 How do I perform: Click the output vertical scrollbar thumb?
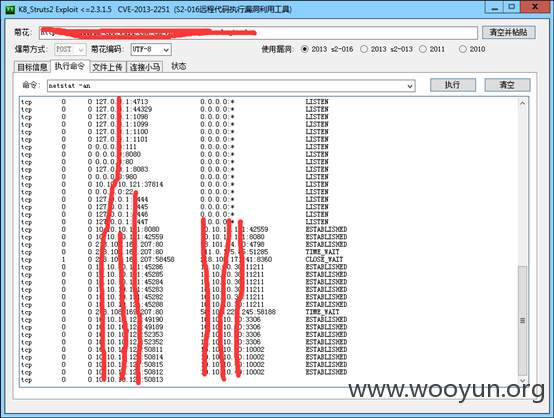coord(523,321)
